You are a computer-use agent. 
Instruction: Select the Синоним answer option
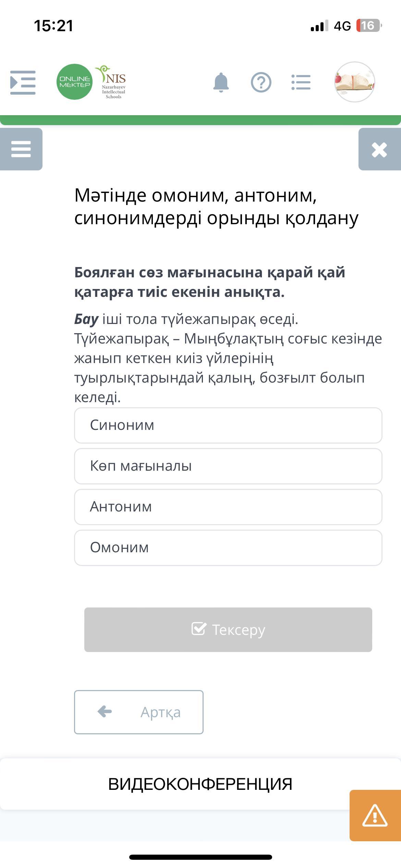(228, 425)
